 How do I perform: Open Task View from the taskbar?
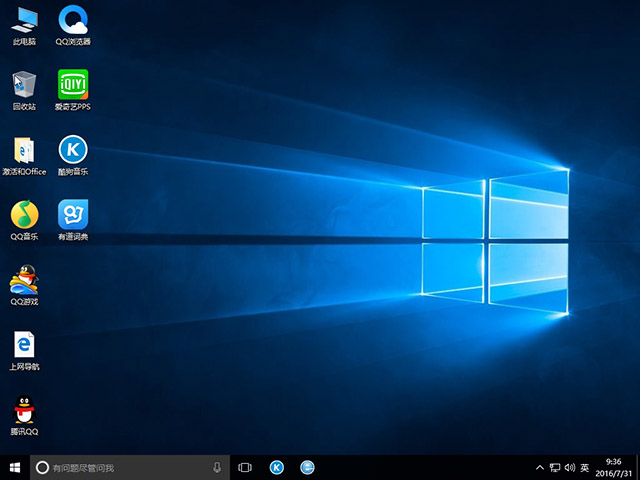245,467
